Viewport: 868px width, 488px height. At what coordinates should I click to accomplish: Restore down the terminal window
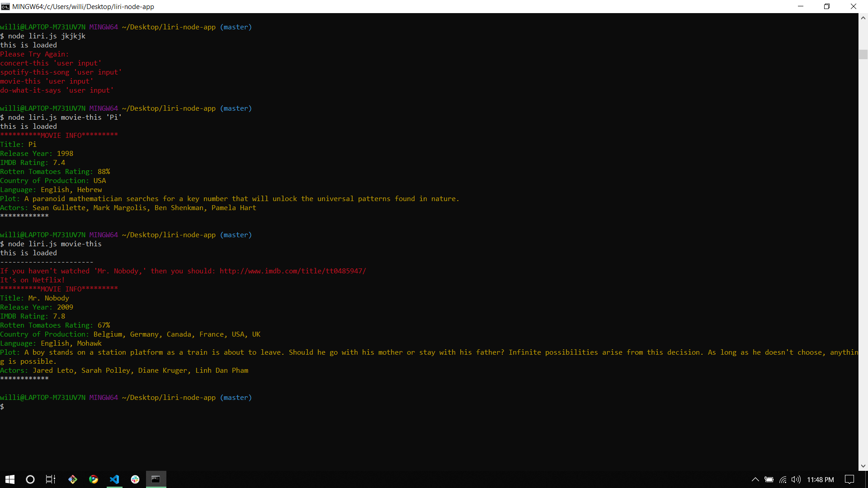[827, 6]
